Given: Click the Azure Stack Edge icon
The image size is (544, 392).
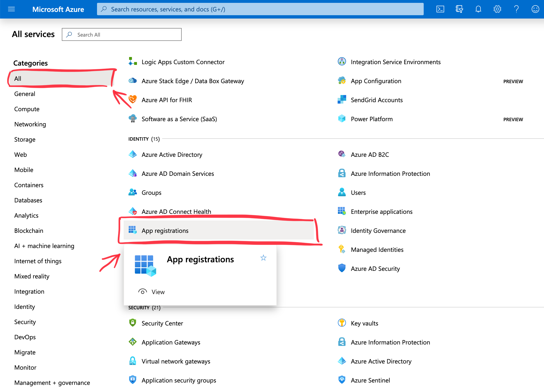Looking at the screenshot, I should pyautogui.click(x=133, y=81).
